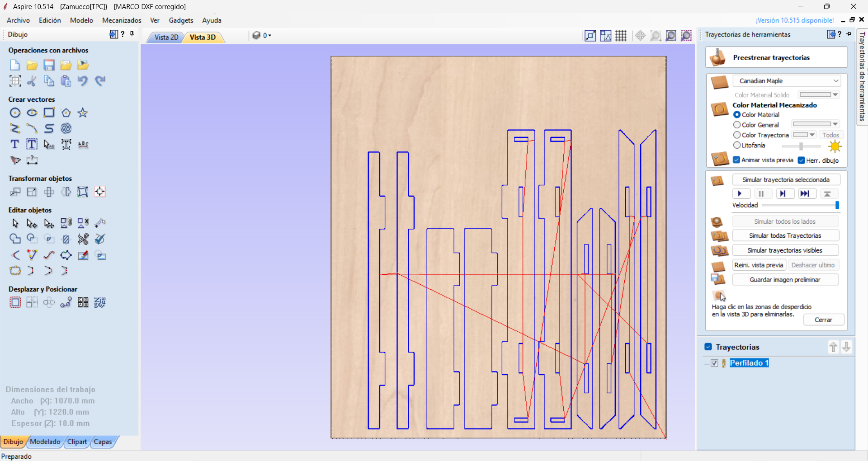Select the Draw Circle tool
This screenshot has height=461, width=868.
coord(15,113)
